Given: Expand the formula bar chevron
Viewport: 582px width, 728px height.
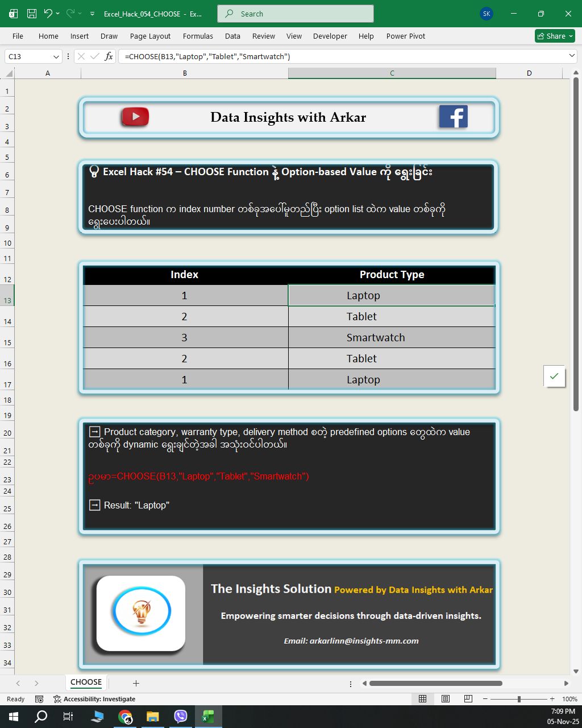Looking at the screenshot, I should [x=572, y=56].
